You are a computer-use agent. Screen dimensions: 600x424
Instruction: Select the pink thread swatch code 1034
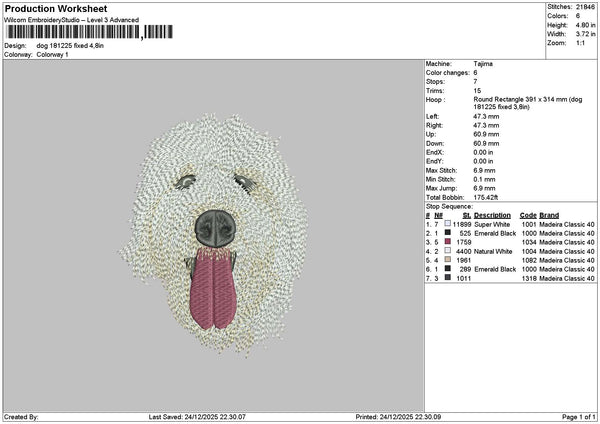(x=448, y=241)
